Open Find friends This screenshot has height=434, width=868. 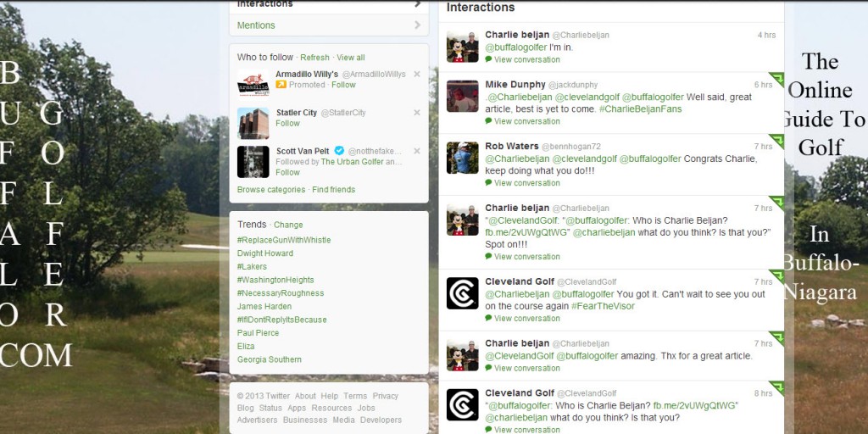pos(334,189)
